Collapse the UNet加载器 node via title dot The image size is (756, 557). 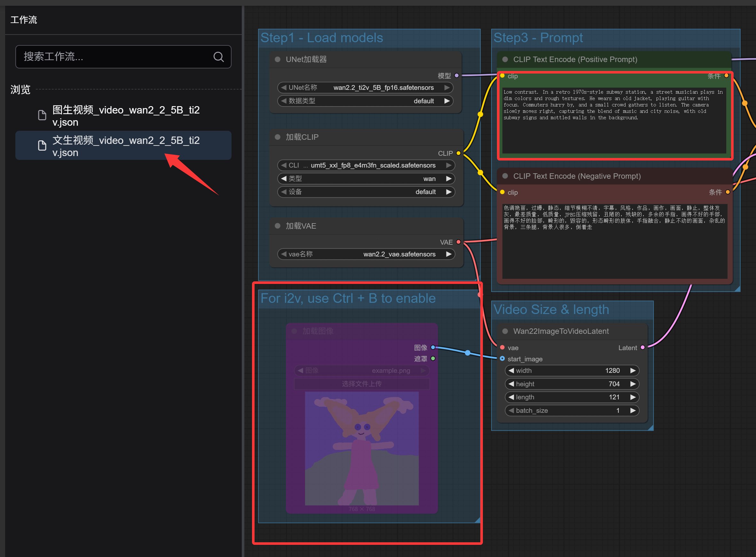point(278,59)
